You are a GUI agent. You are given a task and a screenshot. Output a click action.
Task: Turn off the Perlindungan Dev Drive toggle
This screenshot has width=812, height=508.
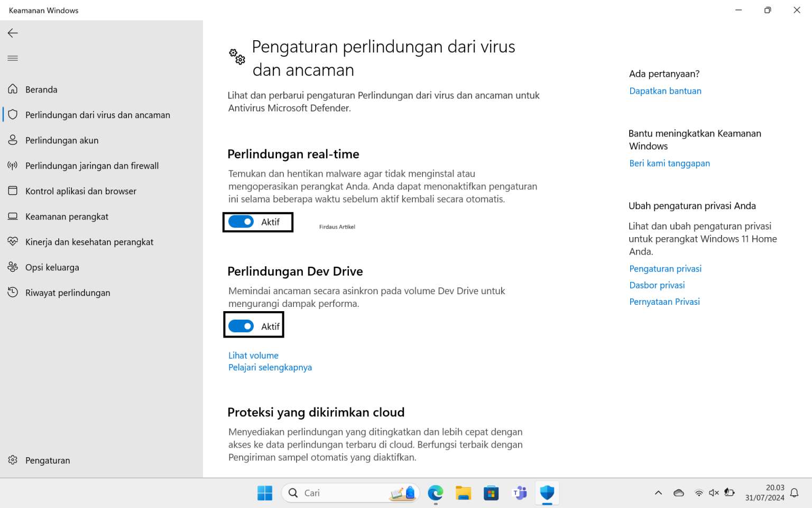coord(241,326)
